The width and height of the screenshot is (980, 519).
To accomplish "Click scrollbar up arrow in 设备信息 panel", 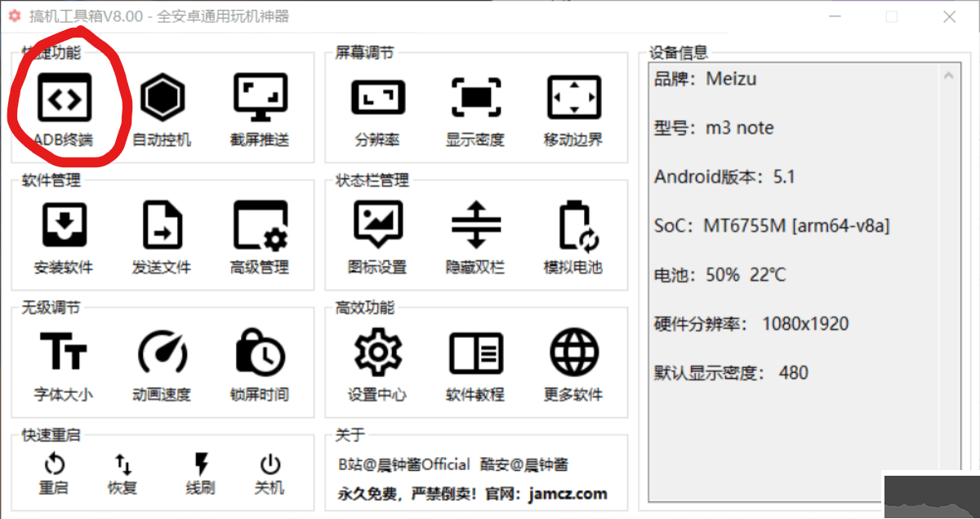I will point(948,76).
